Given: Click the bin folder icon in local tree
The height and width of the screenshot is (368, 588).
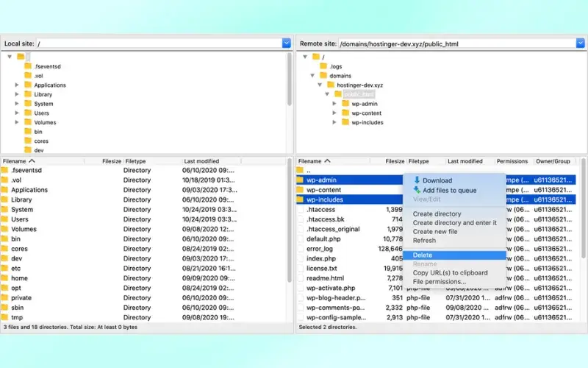Looking at the screenshot, I should [x=28, y=132].
